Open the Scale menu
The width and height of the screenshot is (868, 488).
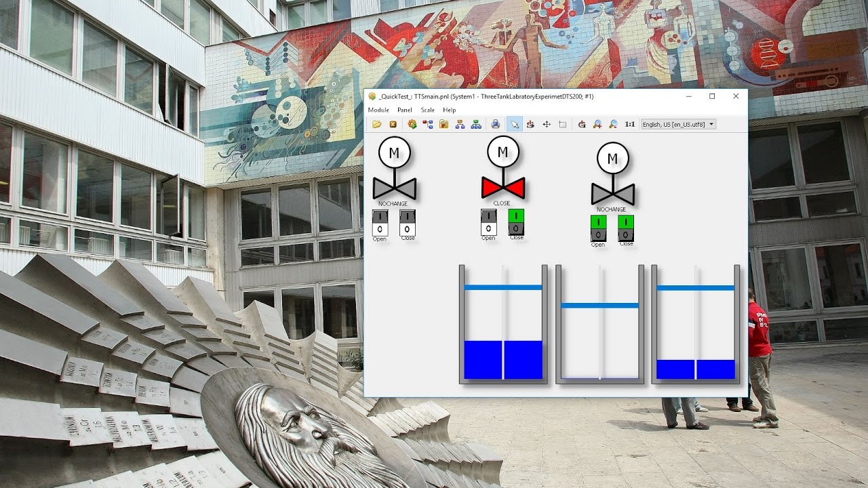point(428,110)
